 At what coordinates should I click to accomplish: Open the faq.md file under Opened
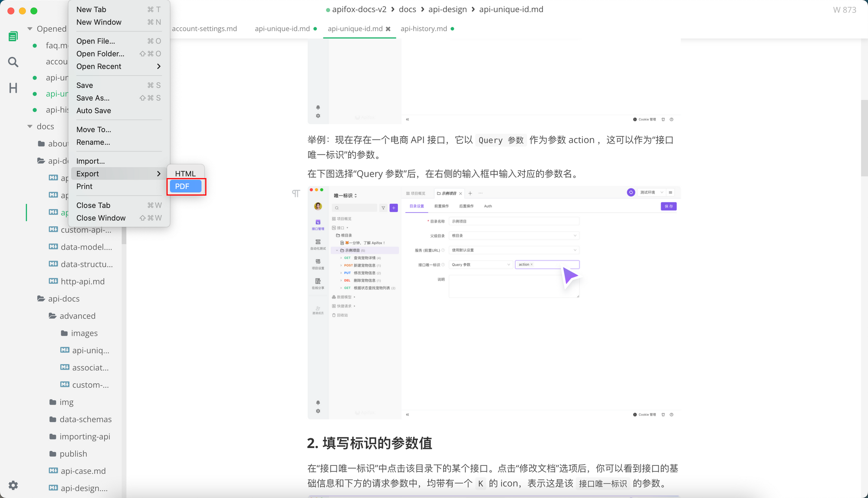point(56,45)
